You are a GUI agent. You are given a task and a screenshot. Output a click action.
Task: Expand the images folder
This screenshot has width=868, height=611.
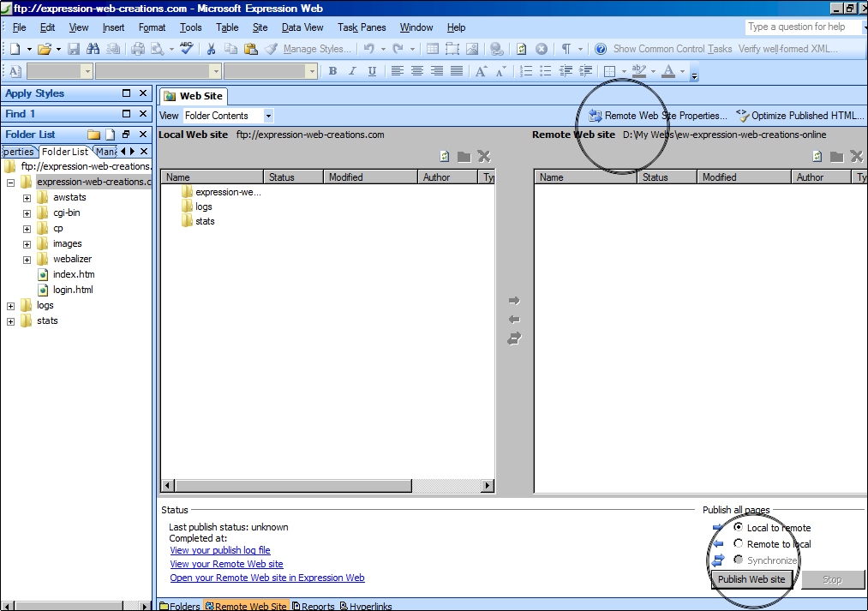pos(27,244)
